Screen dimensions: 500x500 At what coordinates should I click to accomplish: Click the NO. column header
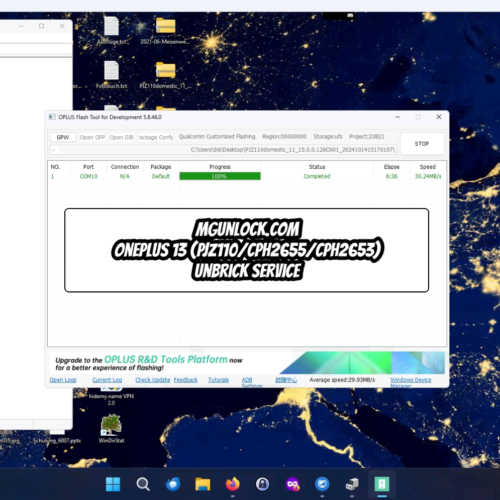pyautogui.click(x=55, y=167)
